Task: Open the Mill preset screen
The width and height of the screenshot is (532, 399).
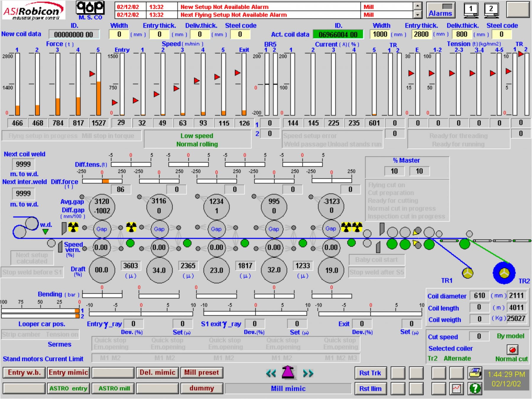Action: (x=202, y=372)
